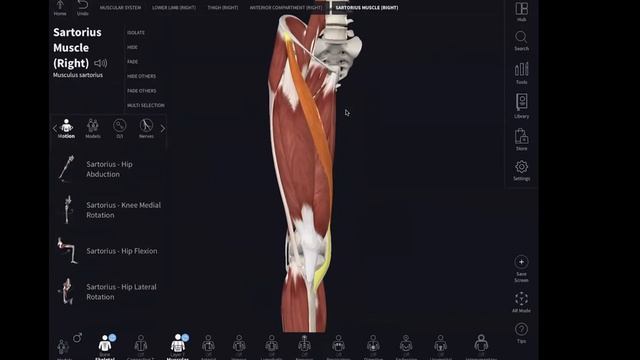Click ANTERIOR COMPARTMENT (RIGHT) breadcrumb
Screen dimensions: 640x360
(286, 8)
